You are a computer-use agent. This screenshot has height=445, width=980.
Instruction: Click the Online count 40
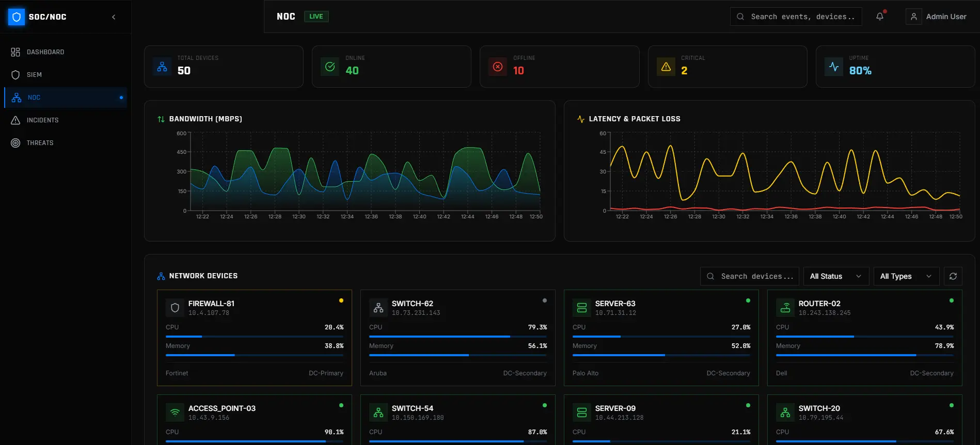tap(352, 71)
